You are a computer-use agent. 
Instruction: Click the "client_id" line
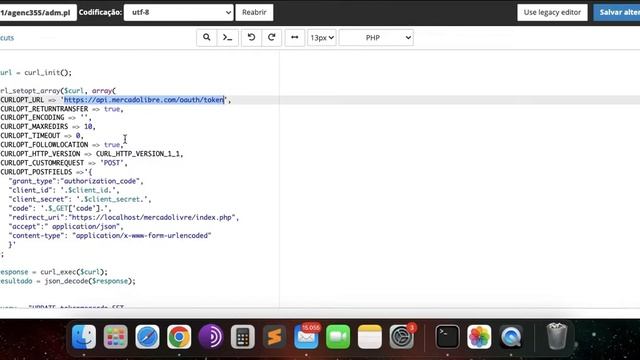[x=64, y=190]
